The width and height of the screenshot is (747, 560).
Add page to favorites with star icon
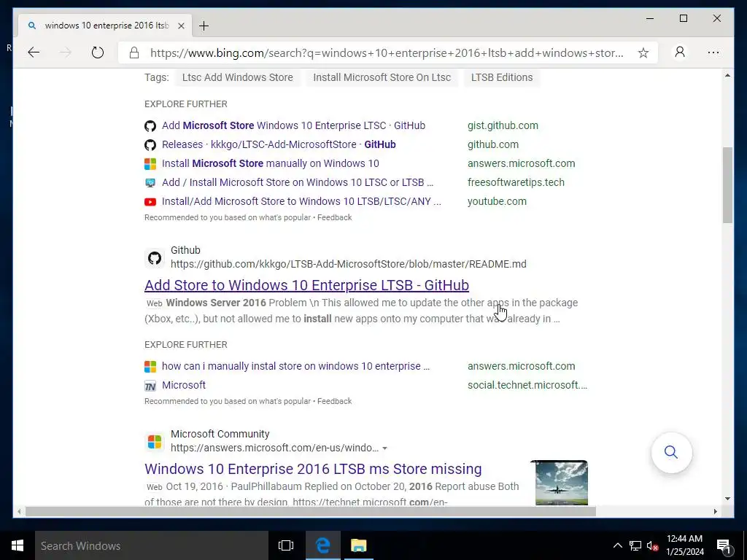[643, 52]
